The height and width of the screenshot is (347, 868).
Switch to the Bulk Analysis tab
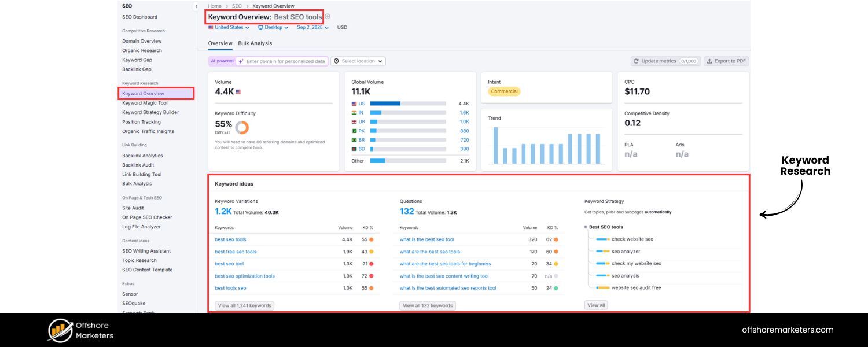click(x=255, y=43)
